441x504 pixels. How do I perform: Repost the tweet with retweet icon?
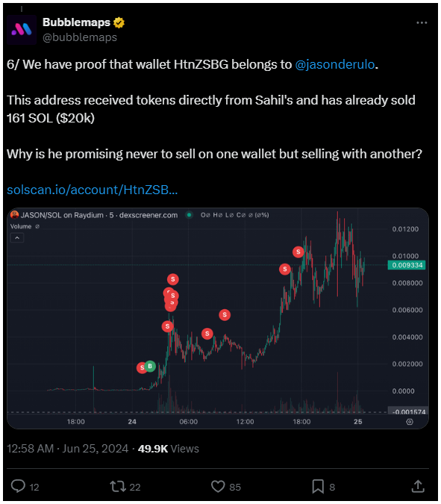coord(118,486)
